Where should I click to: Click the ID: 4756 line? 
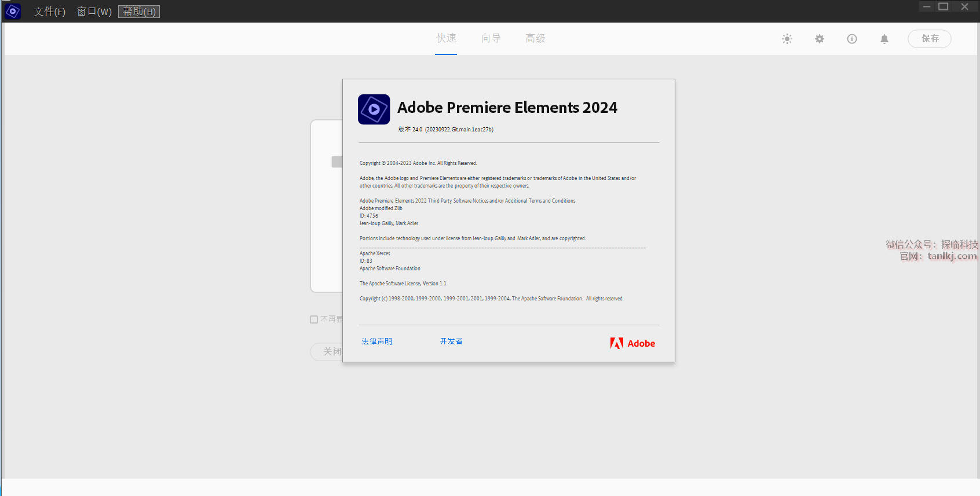[368, 216]
